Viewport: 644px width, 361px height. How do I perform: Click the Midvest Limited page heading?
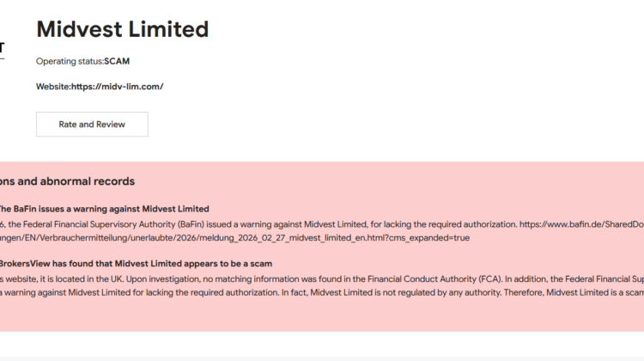[122, 29]
